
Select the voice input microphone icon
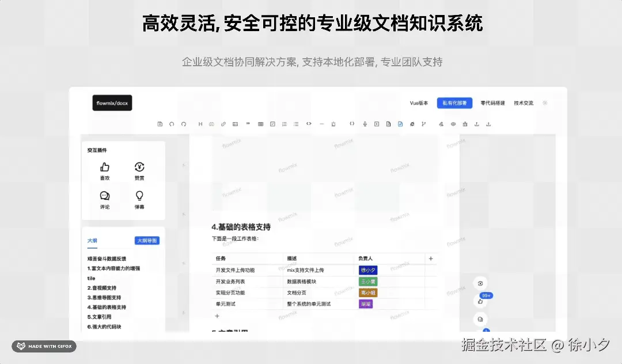[x=364, y=123]
